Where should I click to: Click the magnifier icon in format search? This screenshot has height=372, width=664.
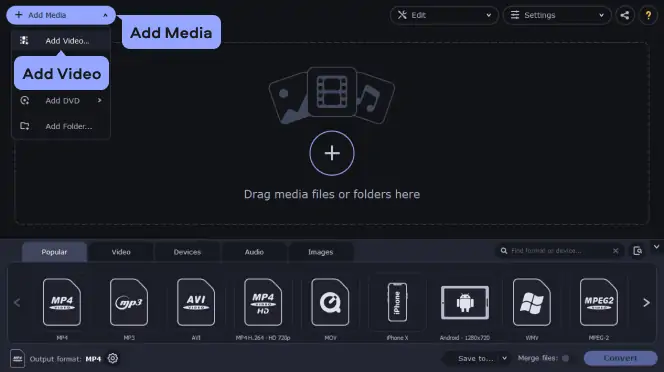(504, 251)
